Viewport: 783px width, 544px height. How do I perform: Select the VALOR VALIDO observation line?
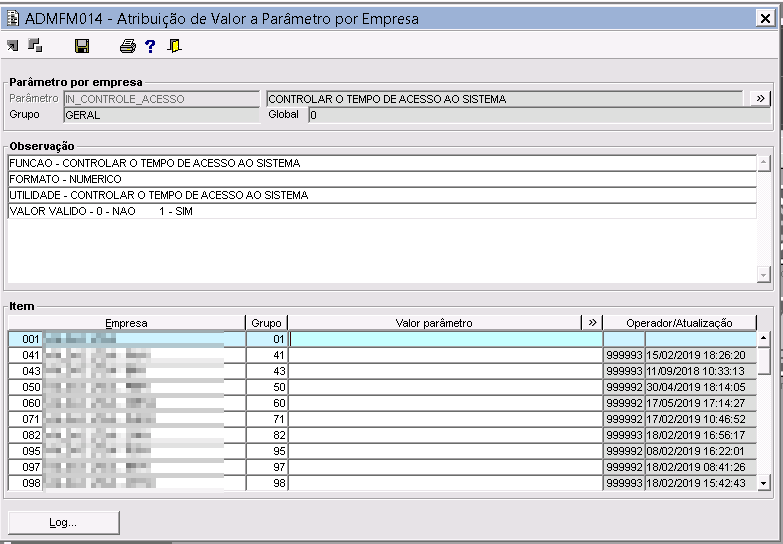pyautogui.click(x=382, y=211)
